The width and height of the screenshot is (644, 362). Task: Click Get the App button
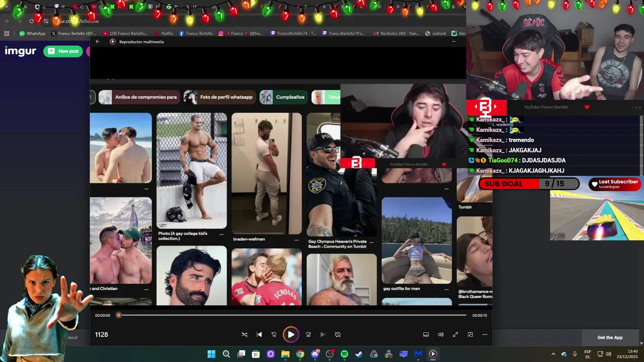[x=610, y=337]
